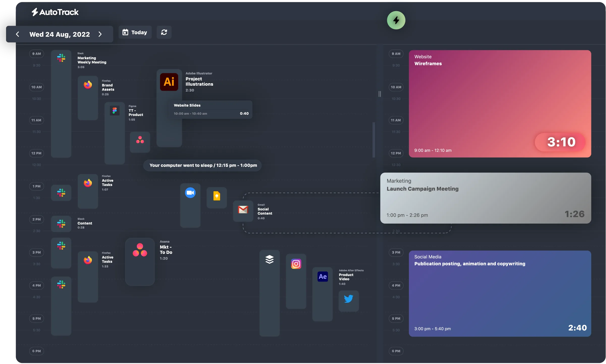This screenshot has height=364, width=606.
Task: Click the Zoom camera icon
Action: [190, 193]
